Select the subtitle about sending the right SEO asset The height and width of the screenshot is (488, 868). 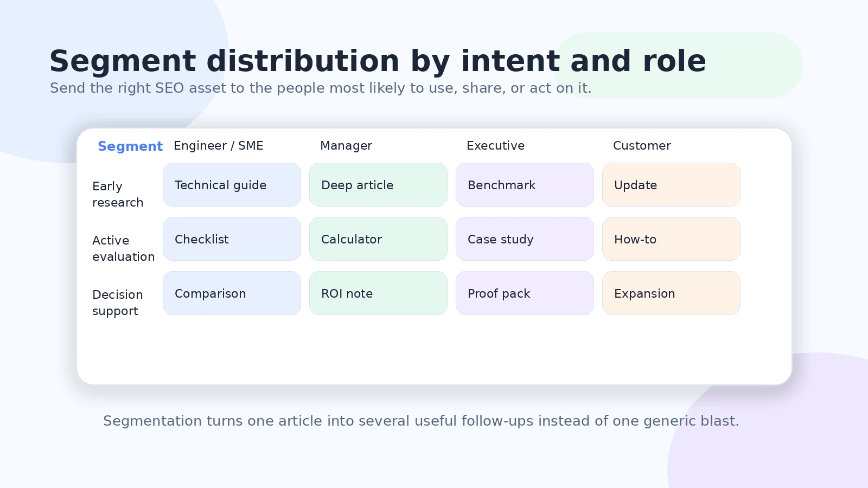321,88
